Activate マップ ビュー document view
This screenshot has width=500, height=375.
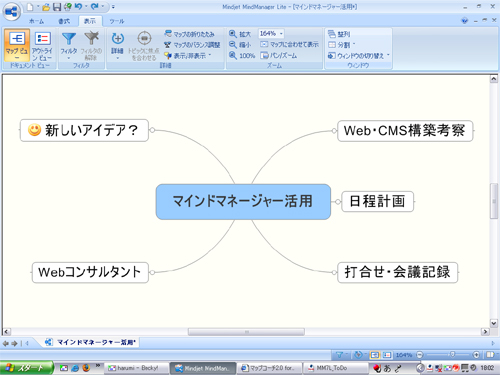tap(16, 45)
